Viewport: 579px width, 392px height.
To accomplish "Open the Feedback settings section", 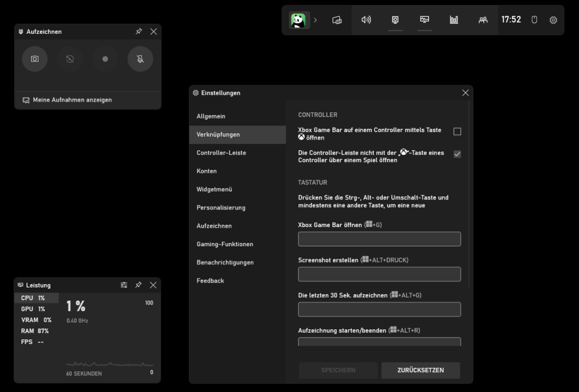I will (237, 281).
